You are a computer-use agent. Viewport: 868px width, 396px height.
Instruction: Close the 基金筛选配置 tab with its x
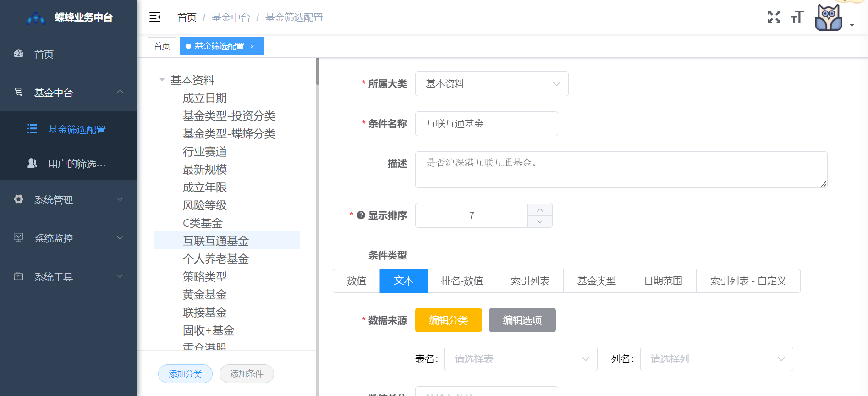(252, 47)
